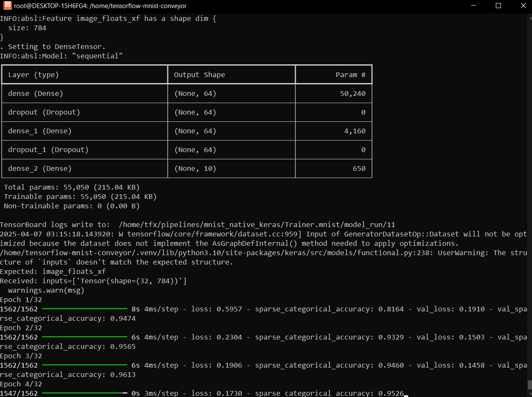Click the 'rse_categorical_accuracy: 0.9474' line
The width and height of the screenshot is (532, 397).
tap(68, 318)
